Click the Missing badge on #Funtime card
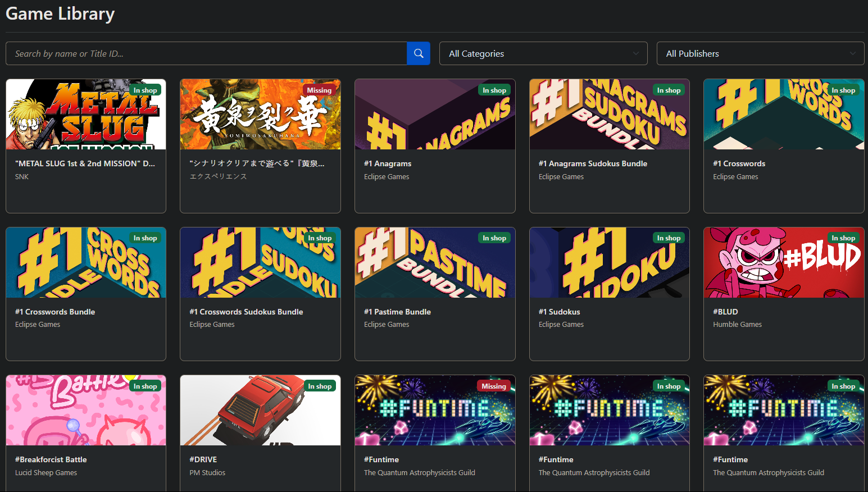The image size is (868, 492). (x=494, y=386)
